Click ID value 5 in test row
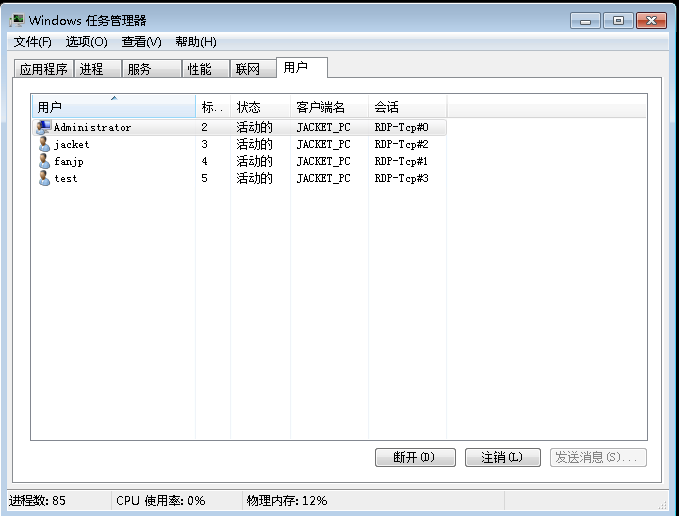This screenshot has height=516, width=679. 204,178
